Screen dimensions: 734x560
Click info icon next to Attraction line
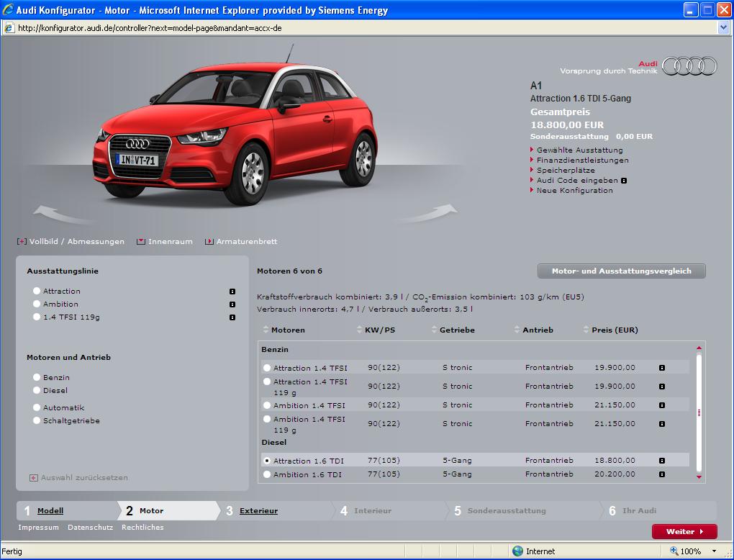232,292
